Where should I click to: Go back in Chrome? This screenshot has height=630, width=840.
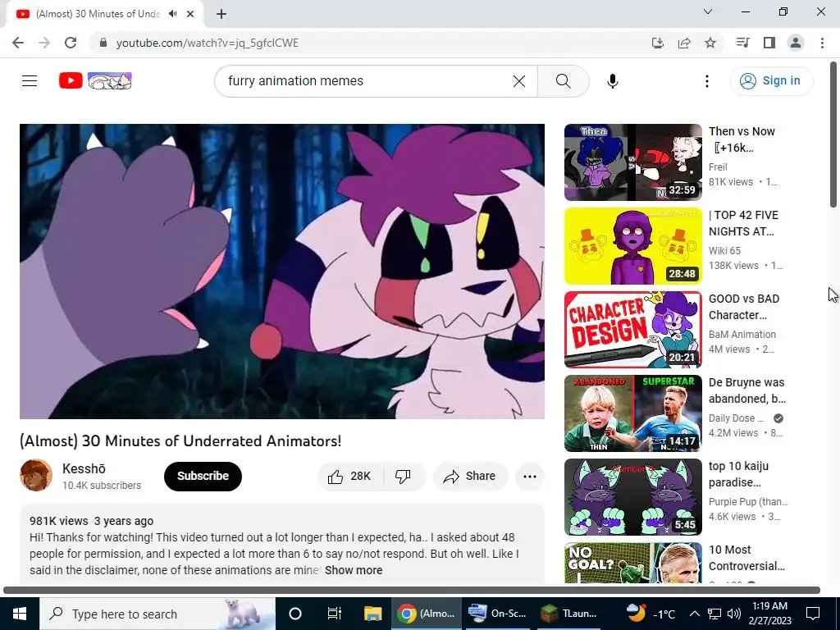tap(18, 43)
